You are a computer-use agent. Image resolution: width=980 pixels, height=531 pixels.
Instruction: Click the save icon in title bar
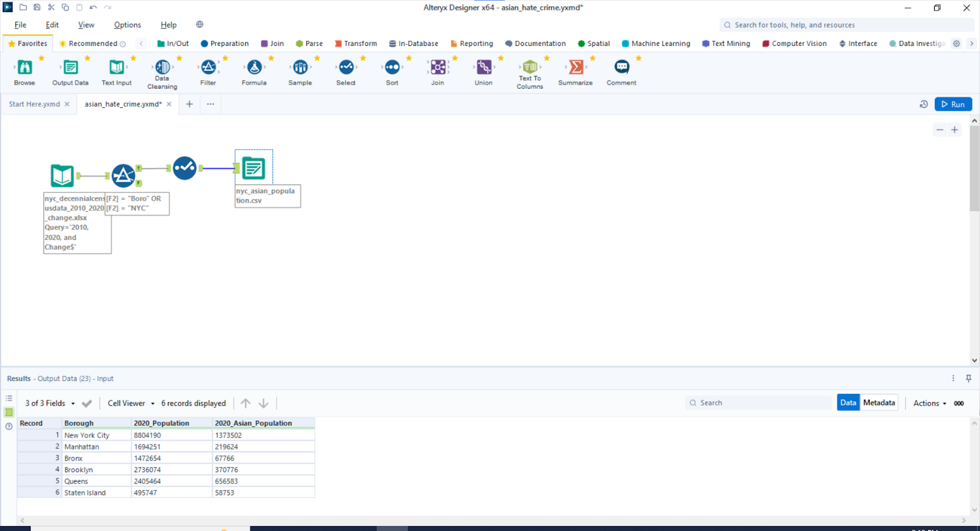pyautogui.click(x=37, y=7)
